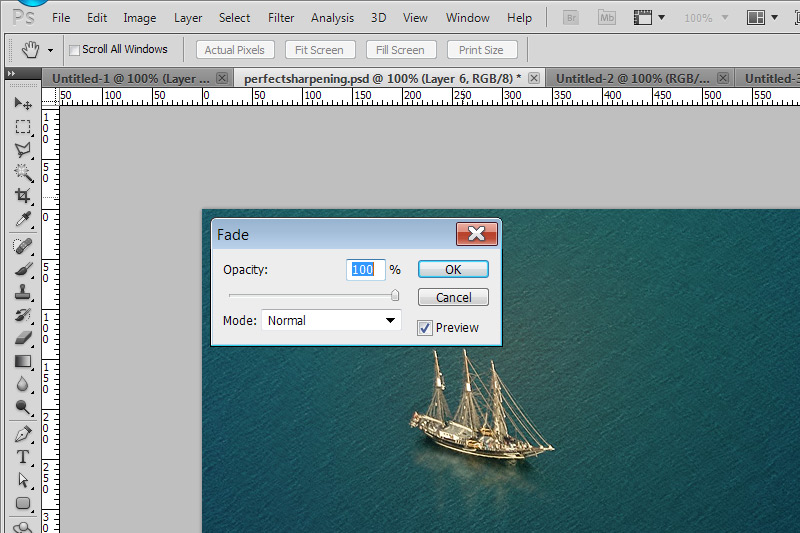This screenshot has width=800, height=533.
Task: Click the Opacity percentage input field
Action: [x=365, y=270]
